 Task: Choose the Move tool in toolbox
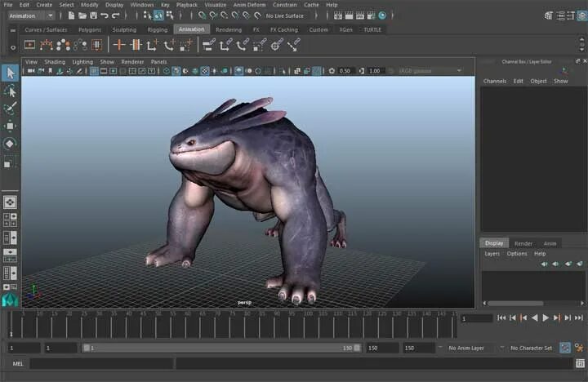(x=11, y=127)
